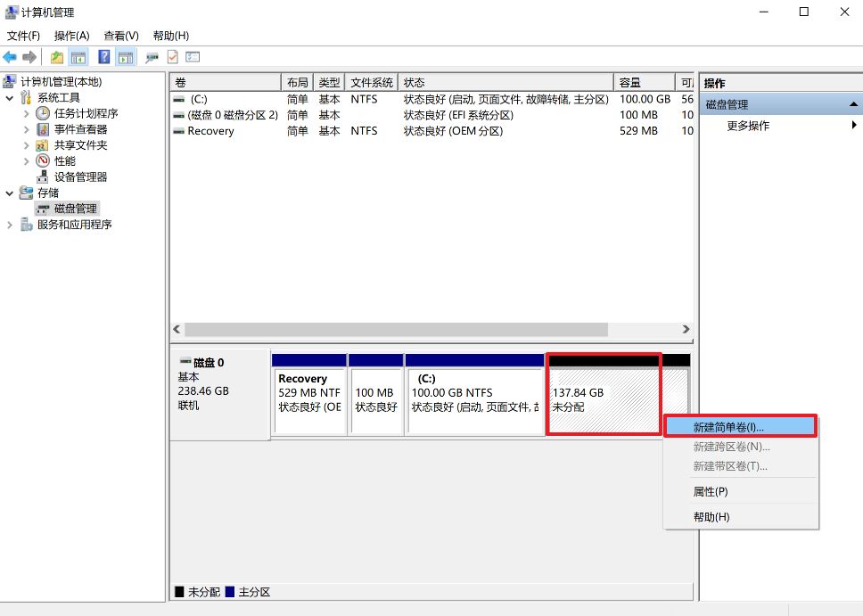Click the Forward navigation arrow
The height and width of the screenshot is (616, 863).
point(29,56)
